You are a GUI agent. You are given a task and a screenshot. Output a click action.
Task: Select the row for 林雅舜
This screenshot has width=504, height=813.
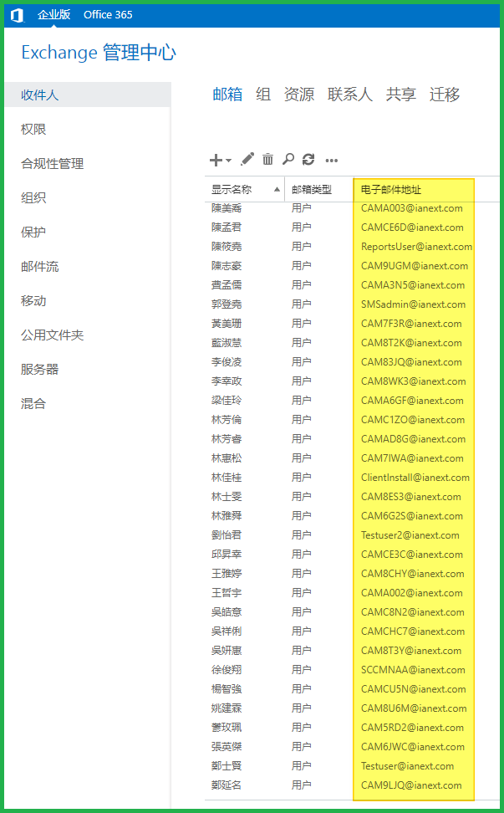pos(352,516)
